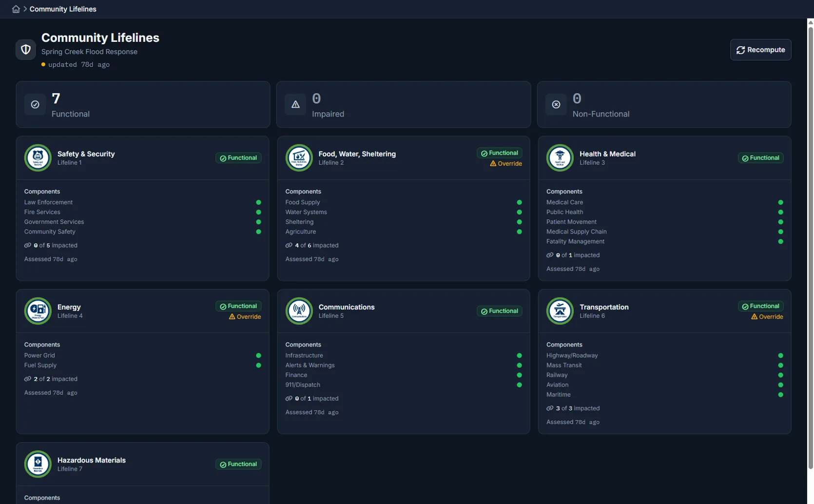Click Functional badge on Hazardous Materials card
814x504 pixels.
(x=238, y=464)
